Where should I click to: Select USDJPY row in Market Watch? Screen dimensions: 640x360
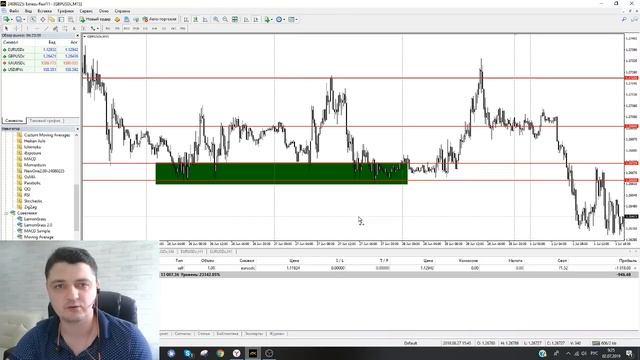[40, 69]
